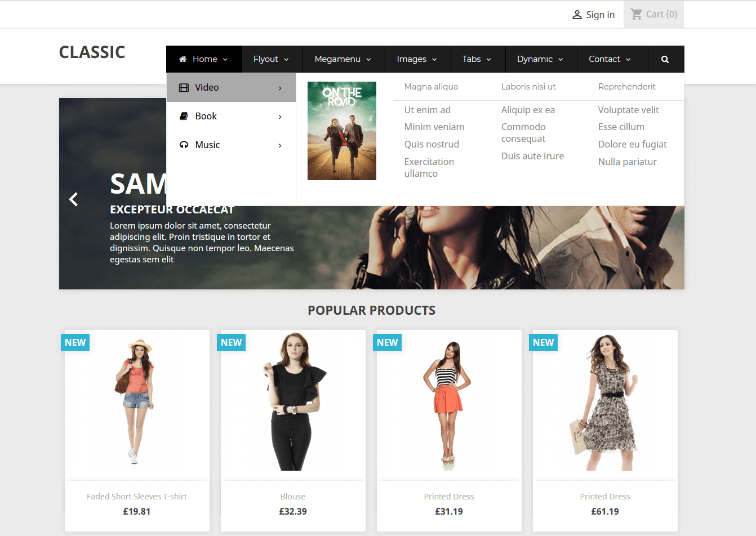This screenshot has width=756, height=536.
Task: Open the Flyout dropdown chevron
Action: click(286, 60)
